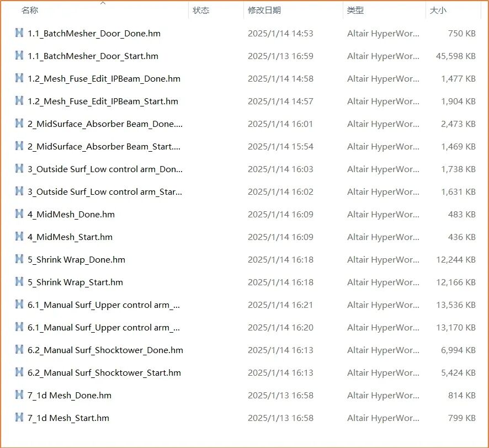Select 6.1_Manual Surf name in the 13,536 KB row
The width and height of the screenshot is (489, 448).
coord(104,305)
